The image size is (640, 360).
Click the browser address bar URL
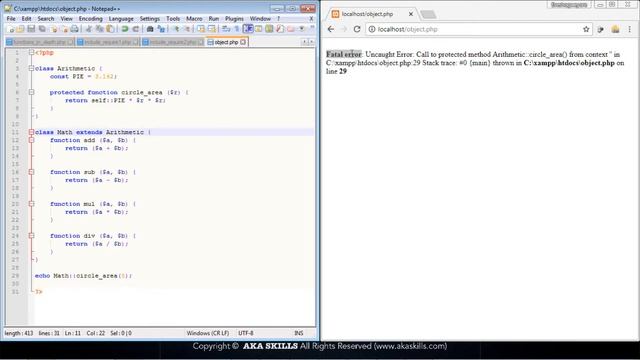(x=407, y=29)
